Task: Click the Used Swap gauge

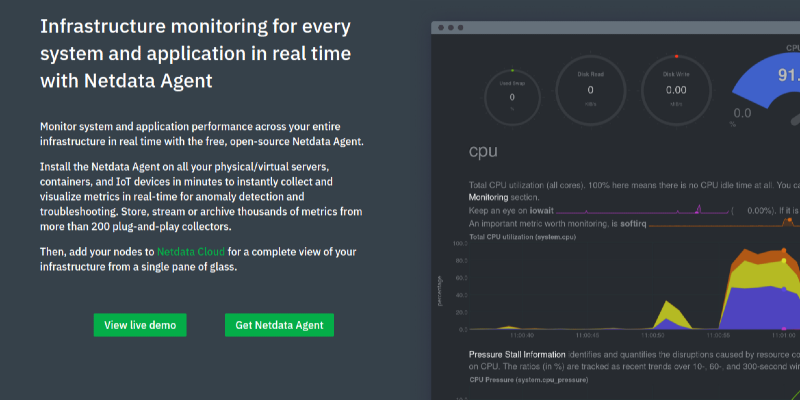Action: (x=512, y=96)
